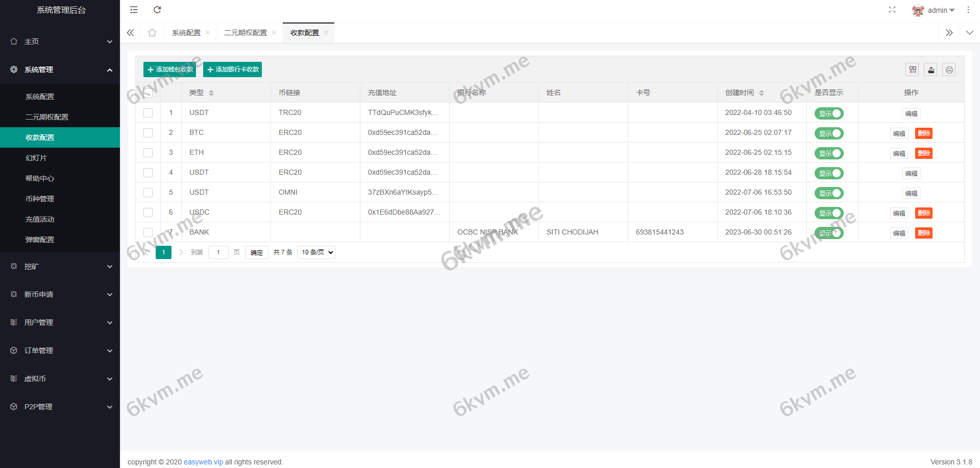Viewport: 980px width, 468px height.
Task: Open the three-dot overflow menu
Action: click(x=968, y=10)
